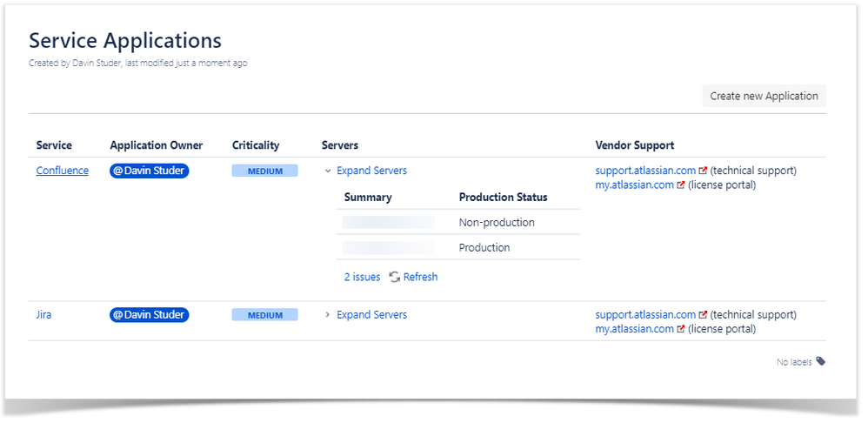The width and height of the screenshot is (868, 423).
Task: Open the Confluence service link
Action: pos(62,171)
